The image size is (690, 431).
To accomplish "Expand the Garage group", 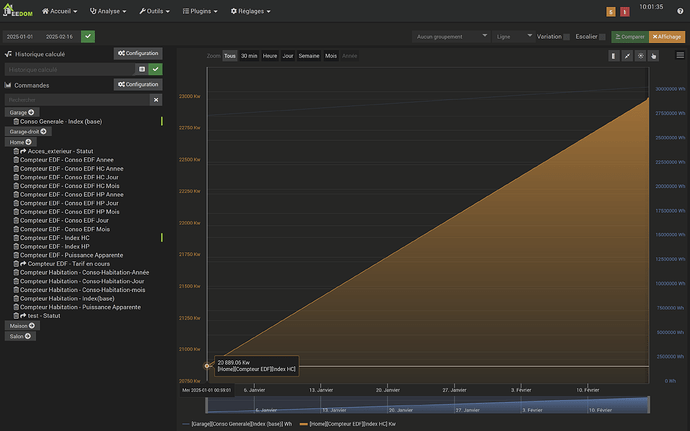I will [22, 112].
